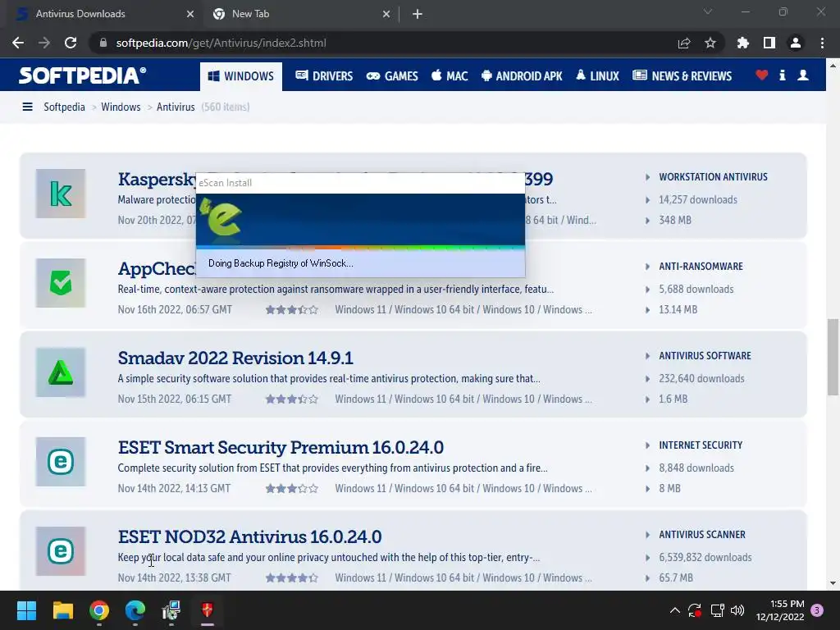Click the red heart favorites icon
Image resolution: width=840 pixels, height=630 pixels.
coord(761,75)
